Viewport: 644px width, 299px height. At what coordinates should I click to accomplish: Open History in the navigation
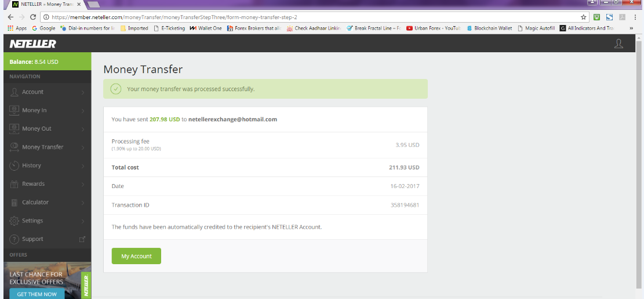(x=47, y=165)
